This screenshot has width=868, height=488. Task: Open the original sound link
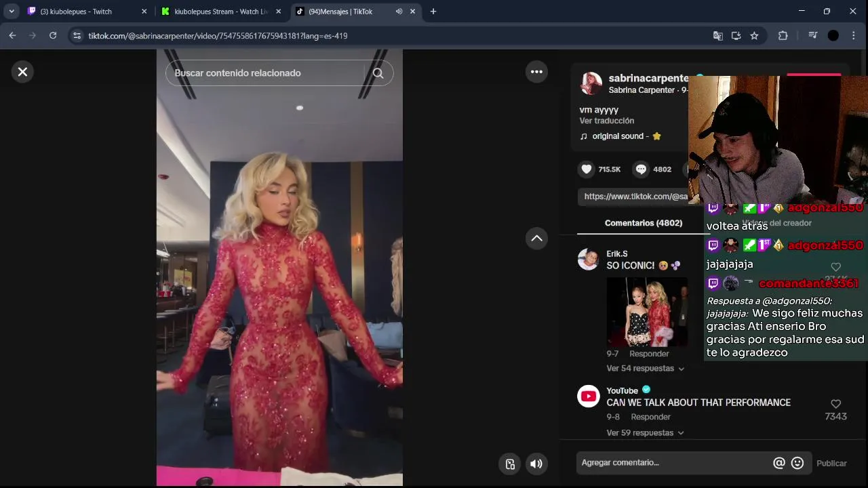coord(620,136)
